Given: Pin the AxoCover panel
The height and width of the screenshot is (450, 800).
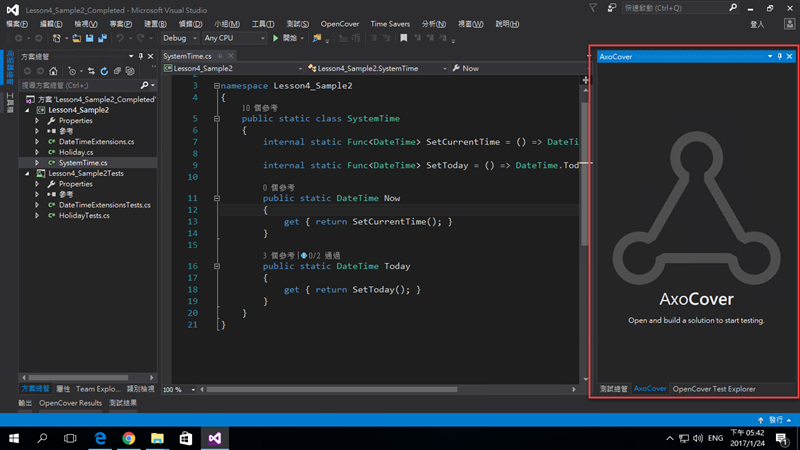Looking at the screenshot, I should pos(780,57).
